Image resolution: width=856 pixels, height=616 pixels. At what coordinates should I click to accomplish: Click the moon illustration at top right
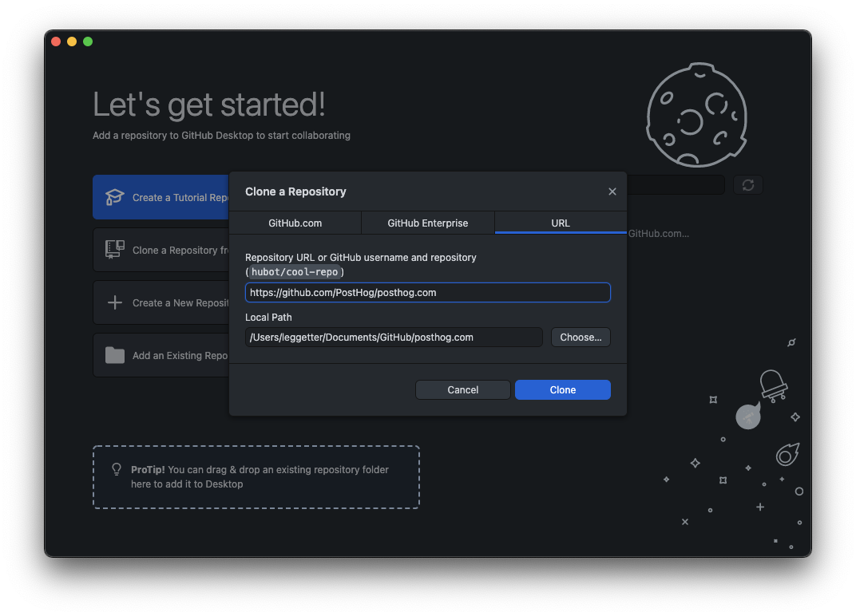(696, 114)
